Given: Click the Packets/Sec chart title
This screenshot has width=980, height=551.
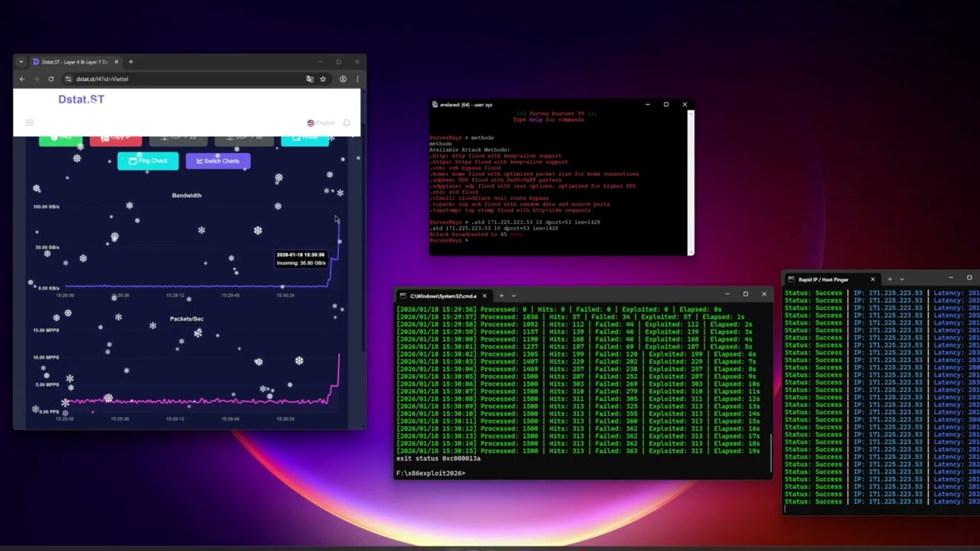Looking at the screenshot, I should coord(187,318).
